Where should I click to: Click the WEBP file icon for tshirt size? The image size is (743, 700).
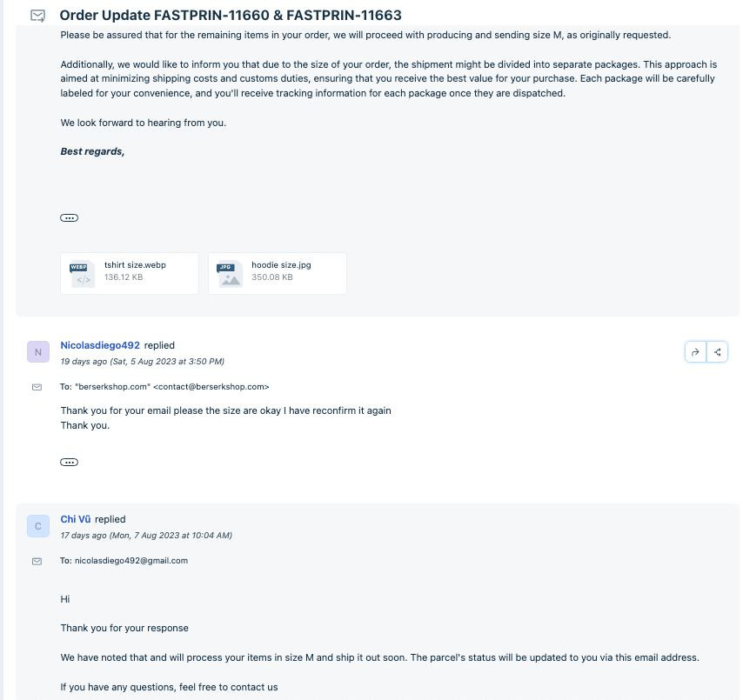[x=82, y=274]
